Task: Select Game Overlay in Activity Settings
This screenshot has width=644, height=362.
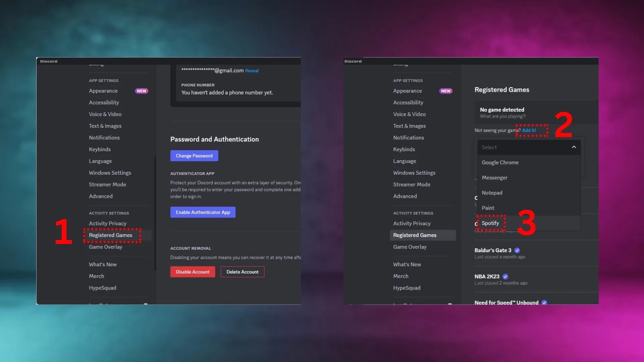Action: point(105,247)
